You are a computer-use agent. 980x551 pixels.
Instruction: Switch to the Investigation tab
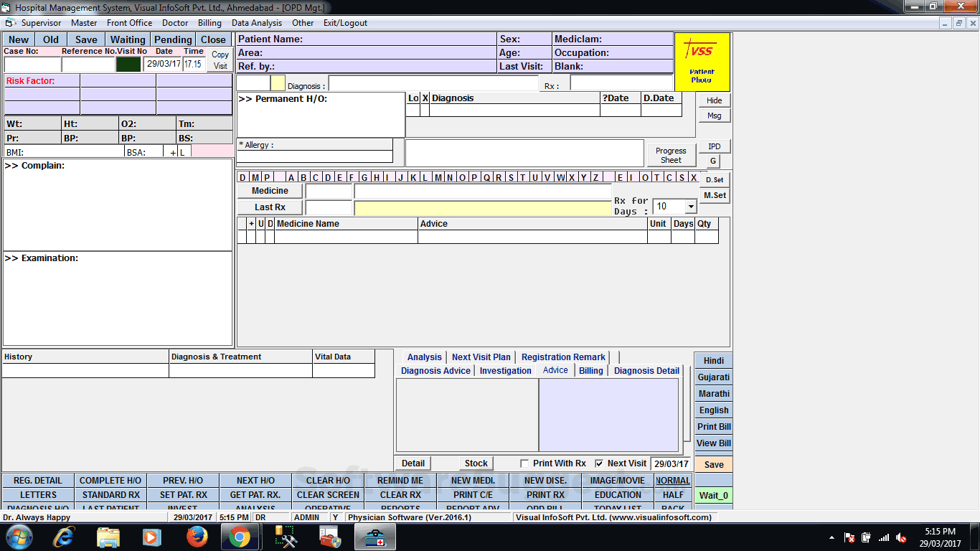(x=505, y=371)
